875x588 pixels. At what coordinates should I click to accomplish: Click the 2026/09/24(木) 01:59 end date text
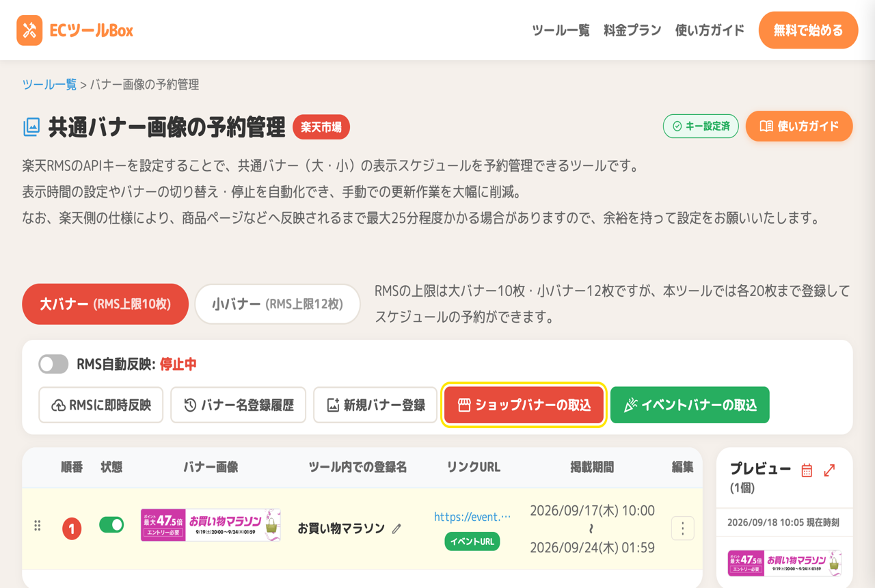tap(592, 548)
